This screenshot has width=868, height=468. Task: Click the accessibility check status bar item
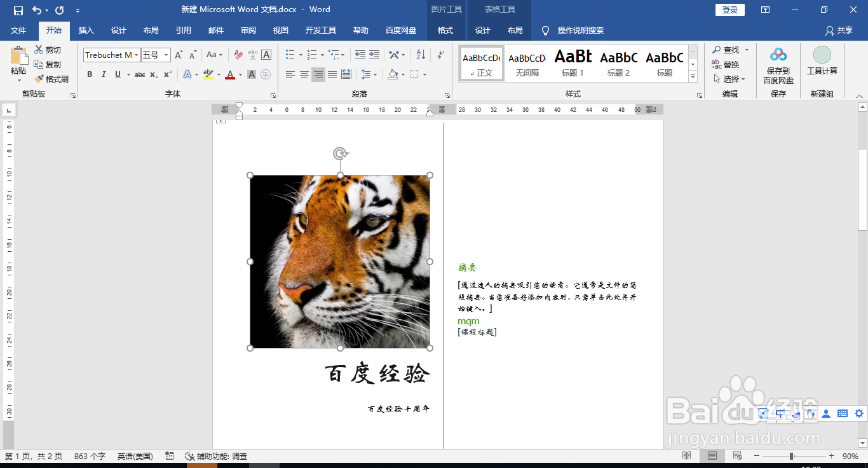[x=216, y=456]
